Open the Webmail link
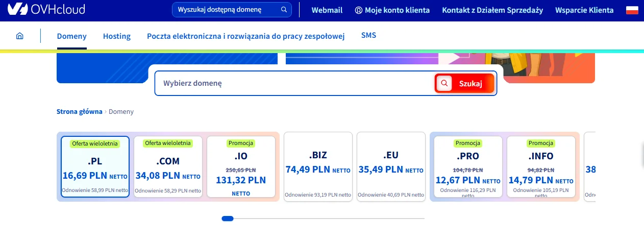 [x=327, y=10]
